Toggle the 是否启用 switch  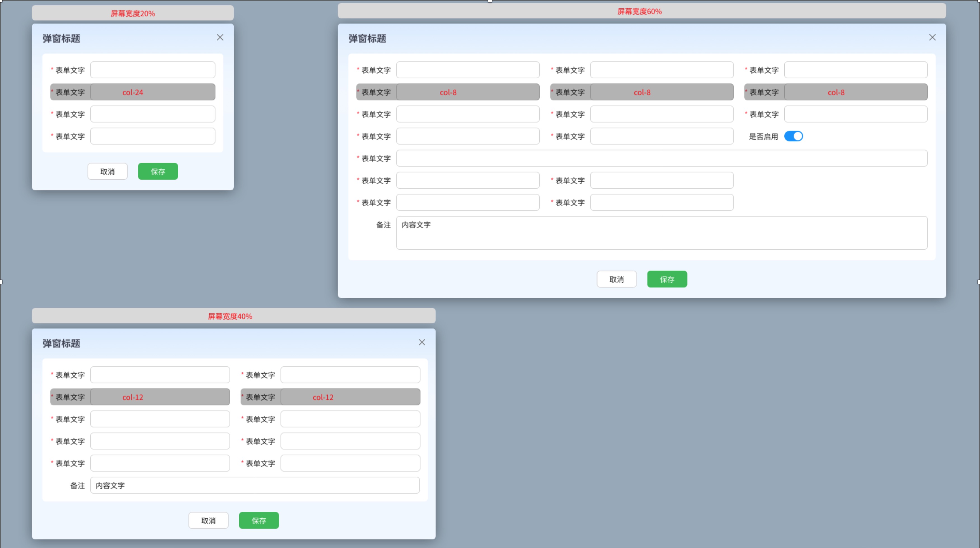tap(793, 136)
